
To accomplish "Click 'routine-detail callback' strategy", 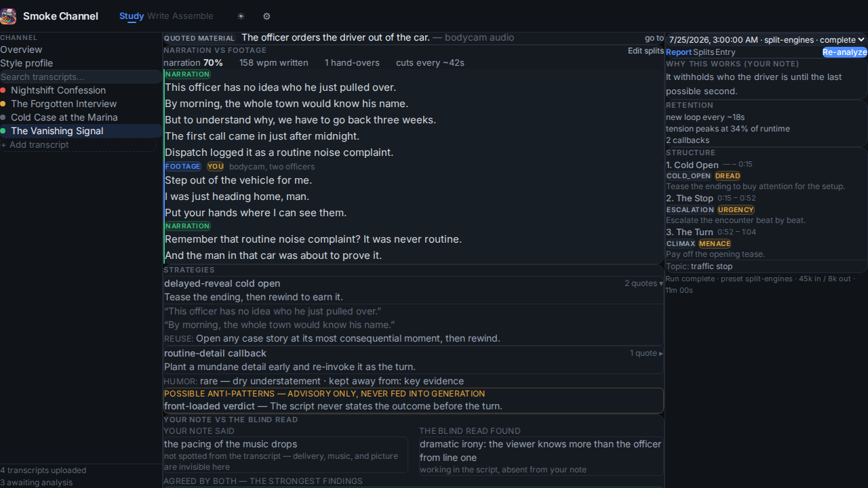I will pyautogui.click(x=215, y=353).
